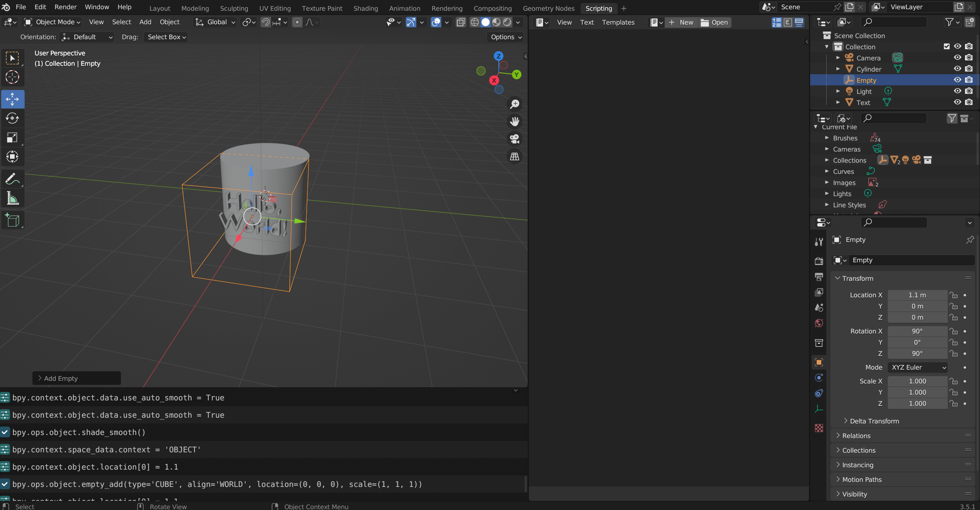Switch to the Shading workspace tab
980x510 pixels.
point(365,8)
